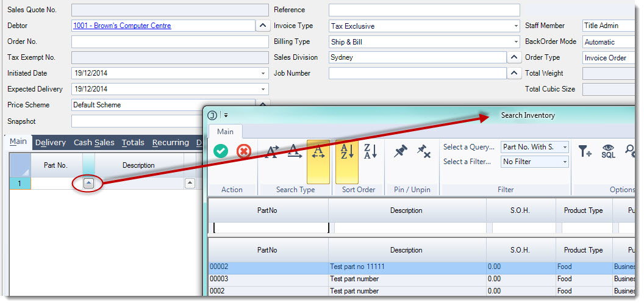
Task: Pin the current search with the pushpin icon
Action: click(400, 152)
